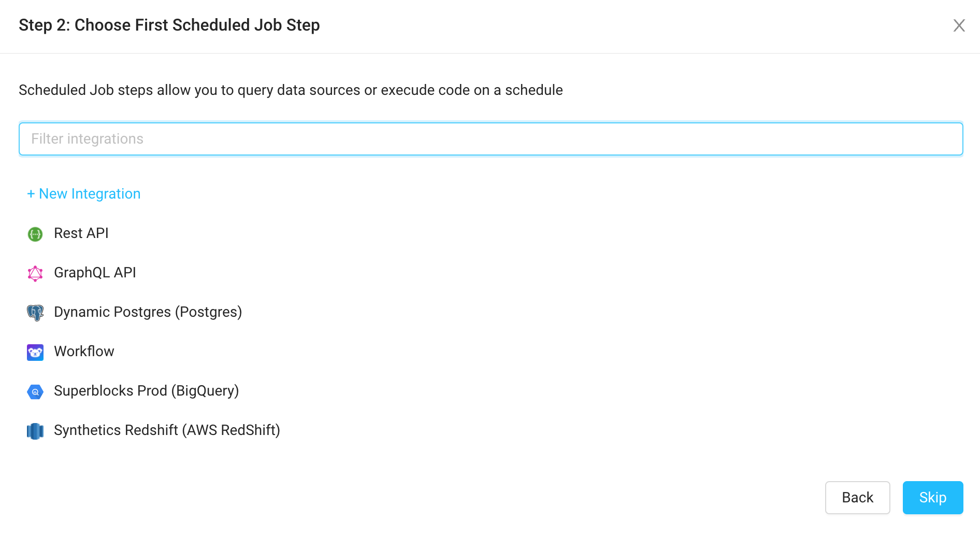
Task: Select Superblocks Prod (BigQuery) integration
Action: 146,391
